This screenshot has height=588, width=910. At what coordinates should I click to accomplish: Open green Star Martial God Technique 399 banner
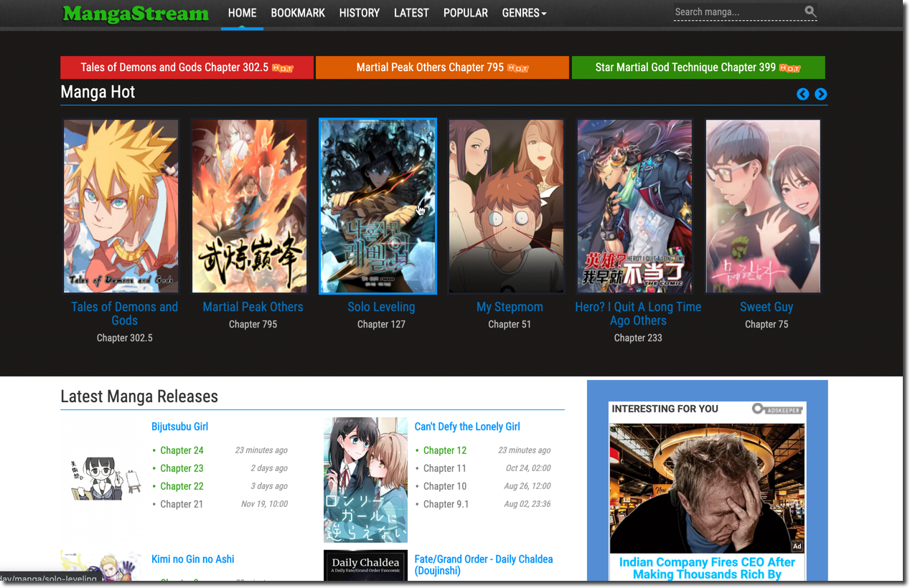(x=698, y=67)
